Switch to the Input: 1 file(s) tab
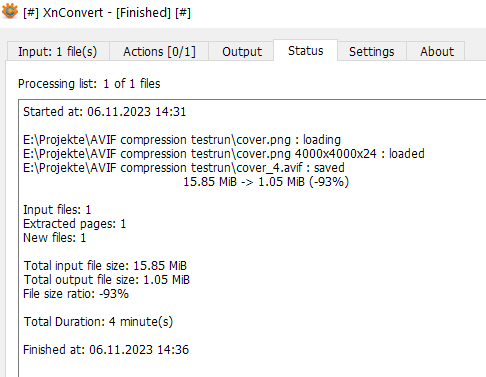The image size is (486, 377). coord(58,51)
